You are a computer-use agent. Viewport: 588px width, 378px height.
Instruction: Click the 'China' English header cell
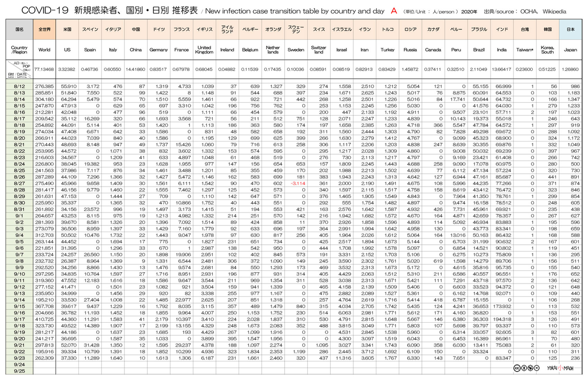[x=136, y=50]
